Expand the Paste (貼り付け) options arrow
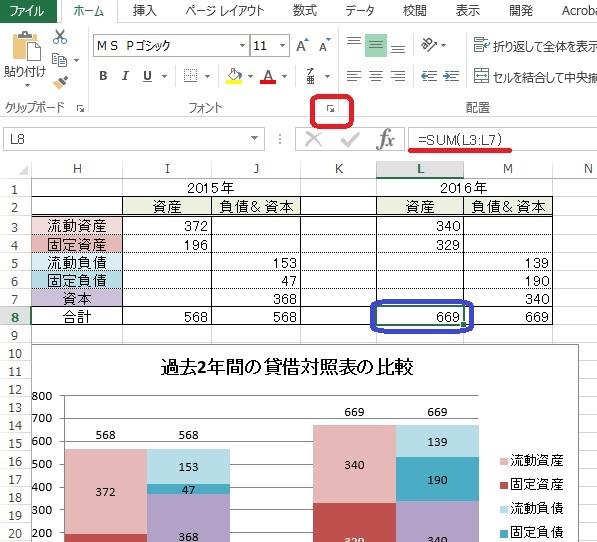This screenshot has width=597, height=542. pyautogui.click(x=27, y=86)
